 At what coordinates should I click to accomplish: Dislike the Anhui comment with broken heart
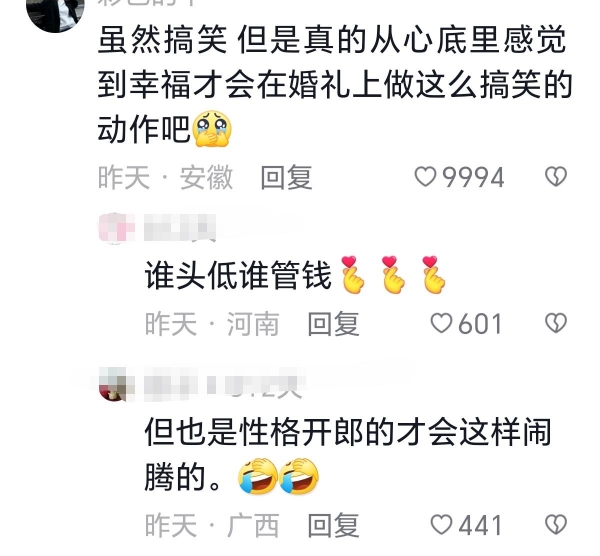pos(556,176)
